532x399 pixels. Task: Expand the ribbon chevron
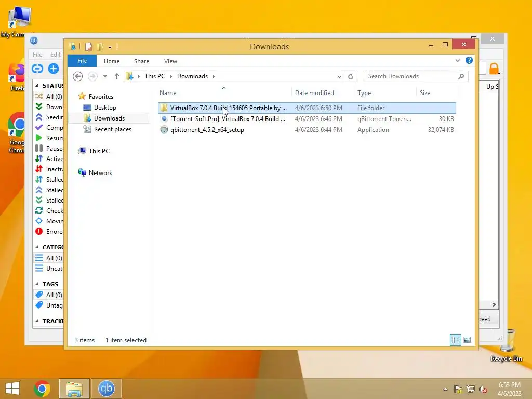tap(457, 60)
